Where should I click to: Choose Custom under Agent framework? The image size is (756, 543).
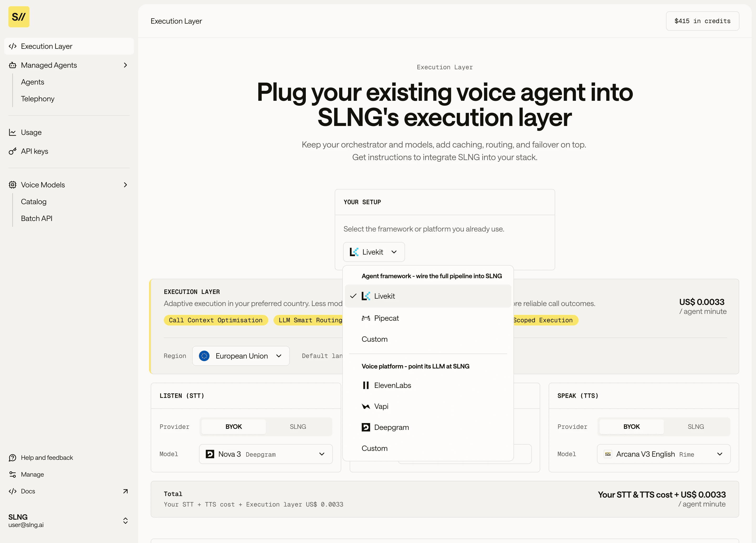click(428, 339)
